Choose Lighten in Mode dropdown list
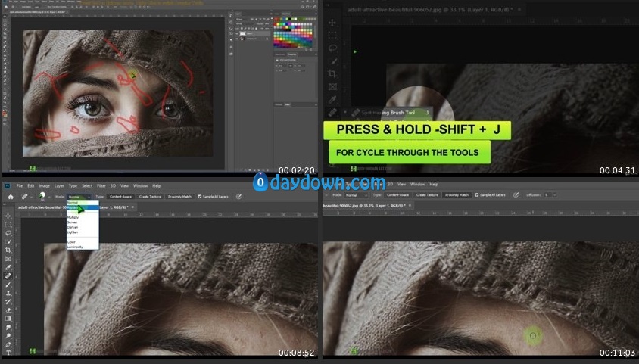639x364 pixels. click(x=83, y=232)
